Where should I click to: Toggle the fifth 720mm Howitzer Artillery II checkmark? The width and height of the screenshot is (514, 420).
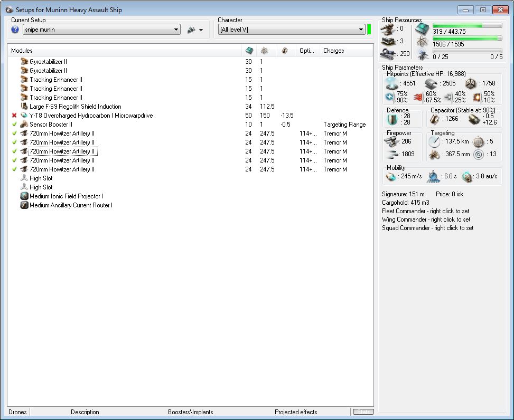[x=14, y=169]
